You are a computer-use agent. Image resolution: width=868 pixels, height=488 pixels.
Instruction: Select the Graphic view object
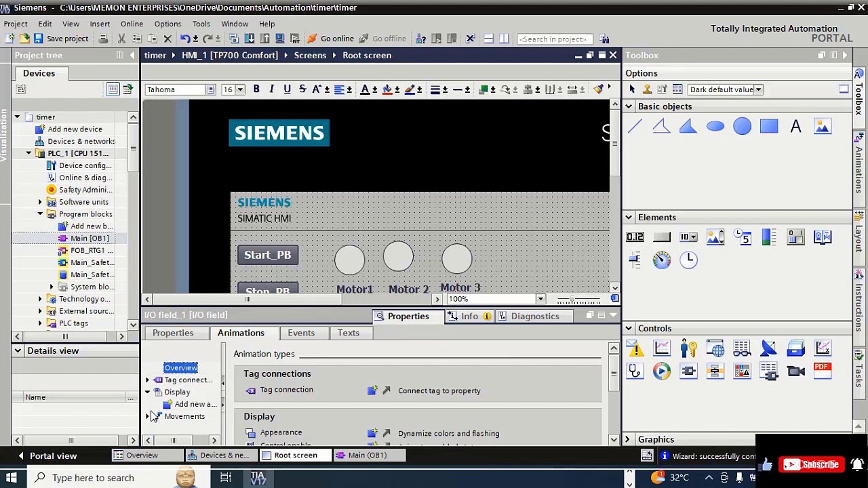click(x=822, y=126)
